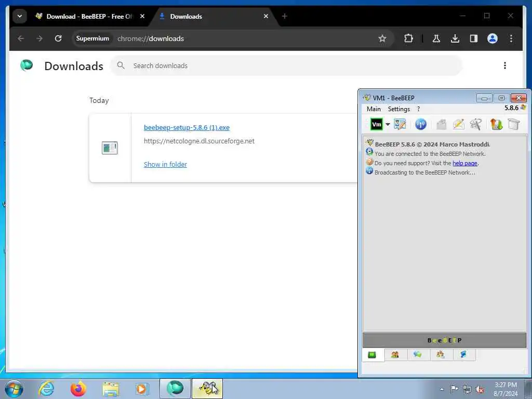Click the Vm user avatar in BeeBEEP
Image resolution: width=532 pixels, height=399 pixels.
pyautogui.click(x=376, y=124)
